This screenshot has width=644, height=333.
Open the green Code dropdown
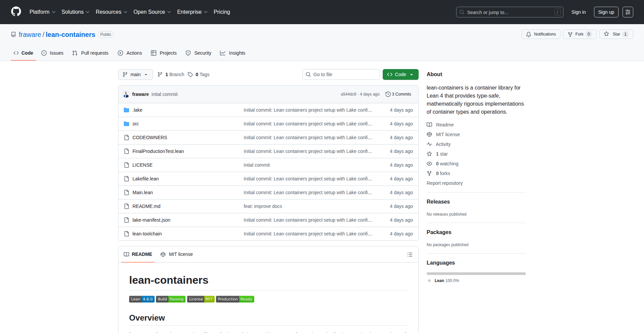[400, 74]
